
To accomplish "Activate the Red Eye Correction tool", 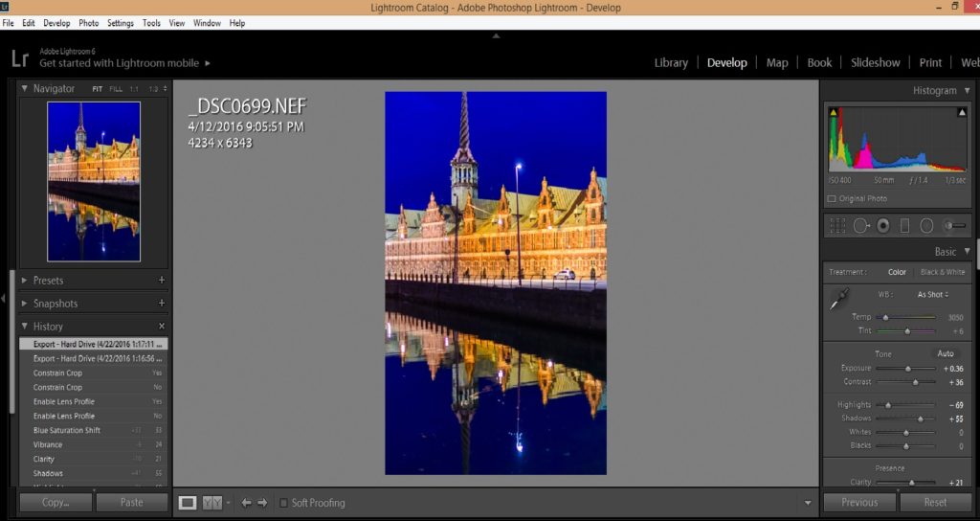I will click(882, 226).
